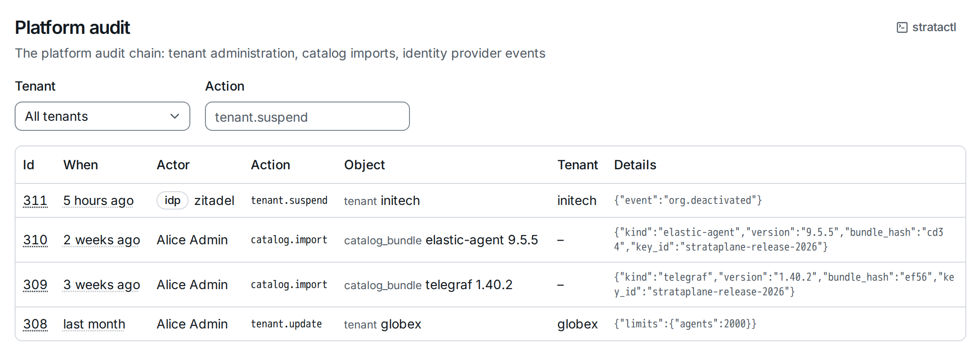980x355 pixels.
Task: Click the Action filter input field
Action: [x=307, y=116]
